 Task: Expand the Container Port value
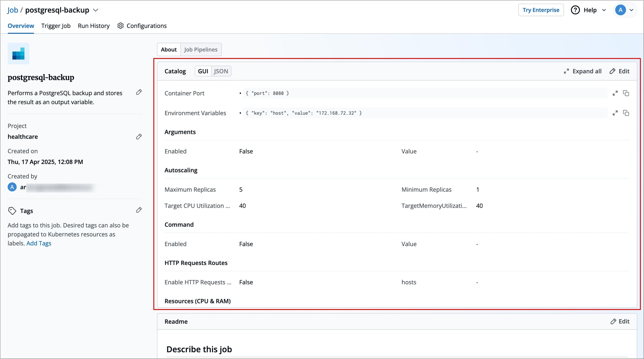click(615, 93)
